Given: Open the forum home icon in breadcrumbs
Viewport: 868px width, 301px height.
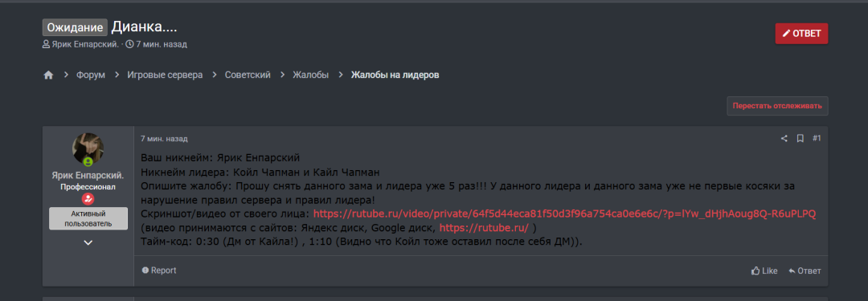Looking at the screenshot, I should tap(48, 75).
